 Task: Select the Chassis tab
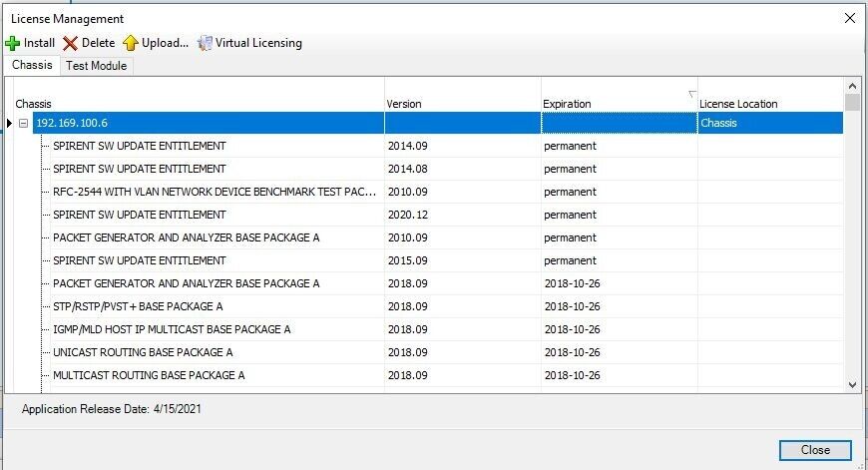(32, 66)
